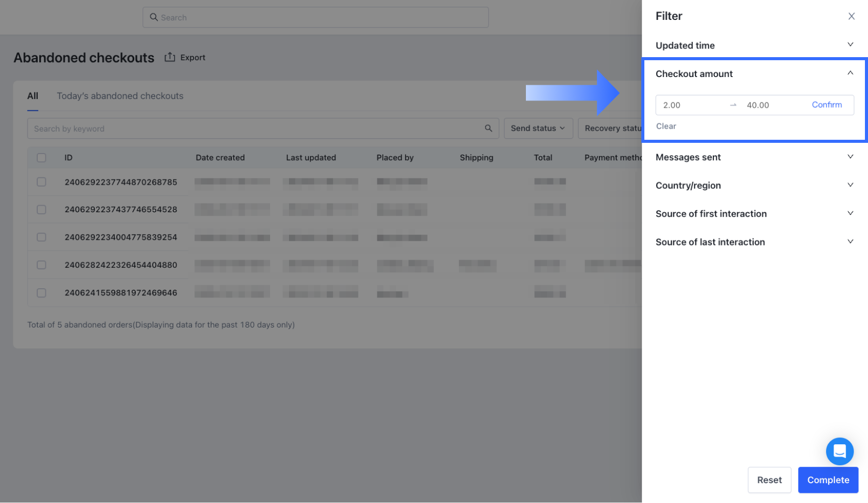Image resolution: width=868 pixels, height=503 pixels.
Task: Click the Export upload icon
Action: point(170,57)
